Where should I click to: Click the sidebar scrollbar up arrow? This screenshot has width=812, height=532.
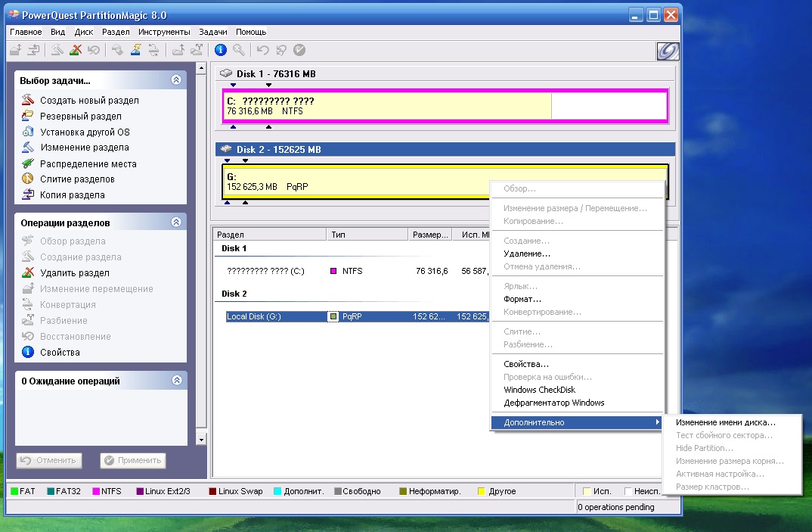tap(201, 68)
